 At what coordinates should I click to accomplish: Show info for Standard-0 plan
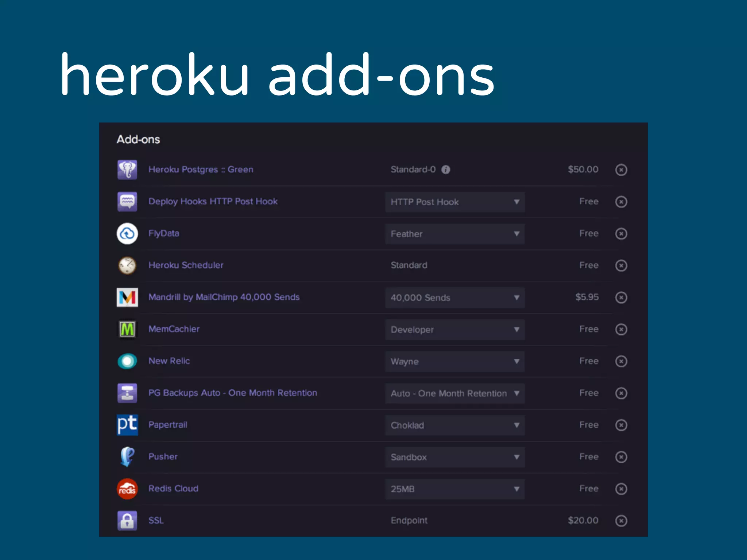(x=446, y=170)
